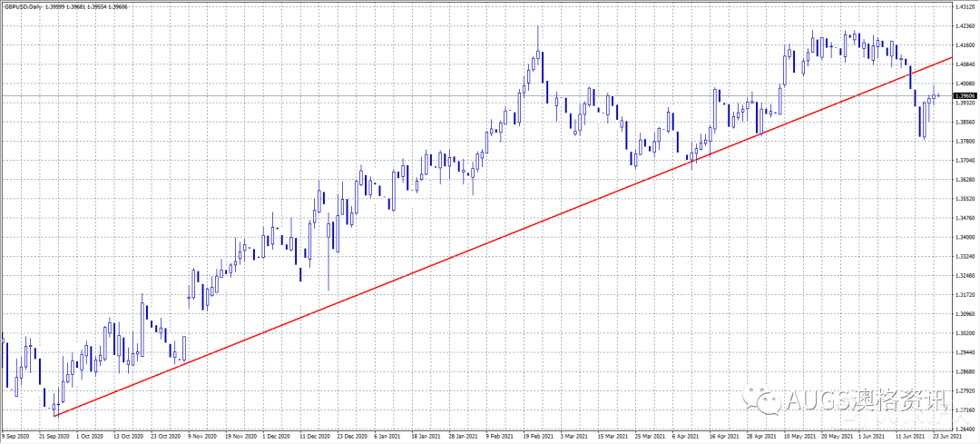Click the 1.30200 price axis label
Screen dimensions: 980x444
point(965,332)
